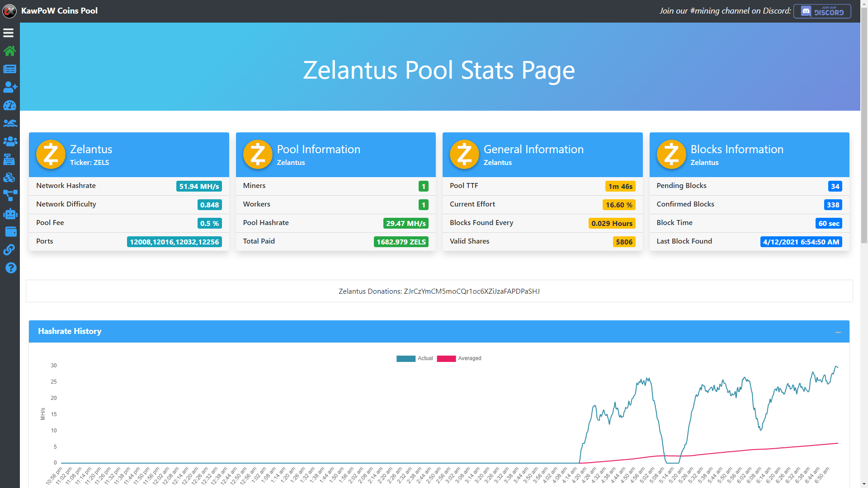Viewport: 868px width, 488px height.
Task: Toggle the Averaged series in chart legend
Action: coord(458,358)
